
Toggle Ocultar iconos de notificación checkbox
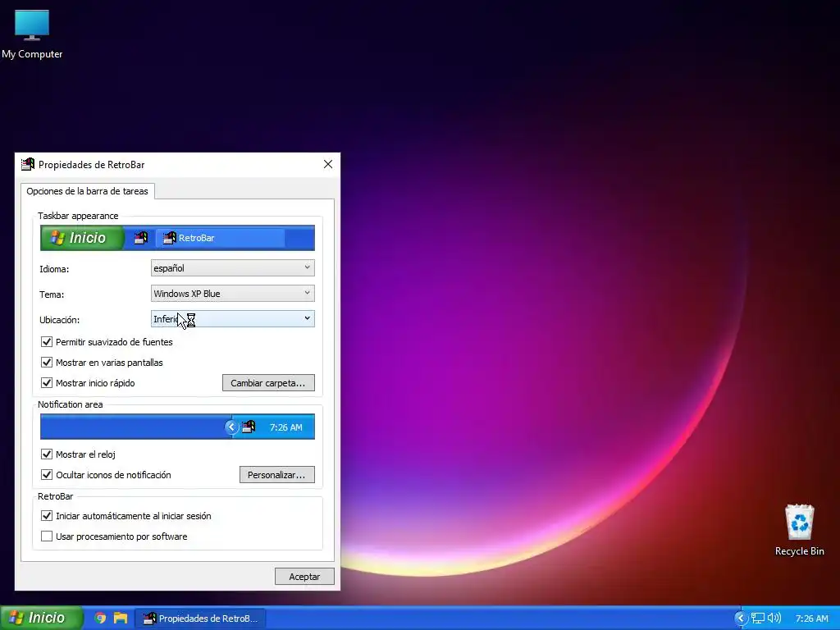pos(47,474)
